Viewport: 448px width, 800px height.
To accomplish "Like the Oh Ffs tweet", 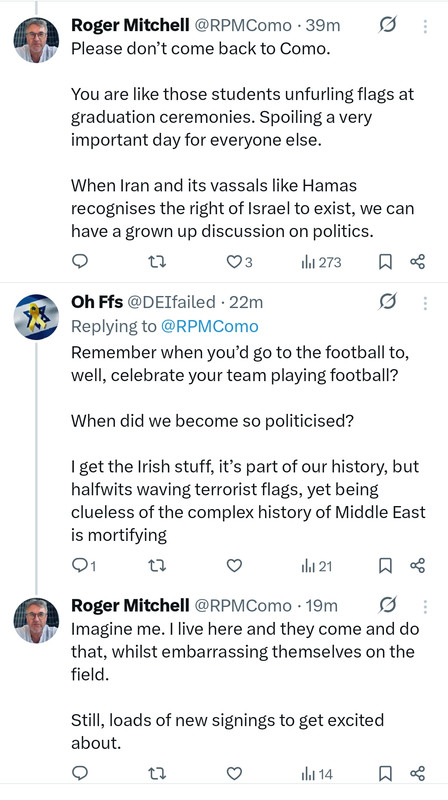I will (234, 565).
